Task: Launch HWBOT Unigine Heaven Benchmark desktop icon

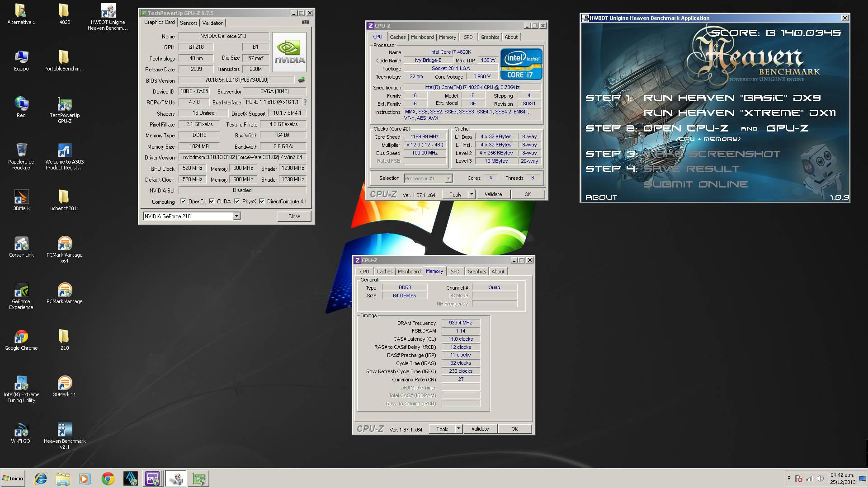Action: point(108,17)
